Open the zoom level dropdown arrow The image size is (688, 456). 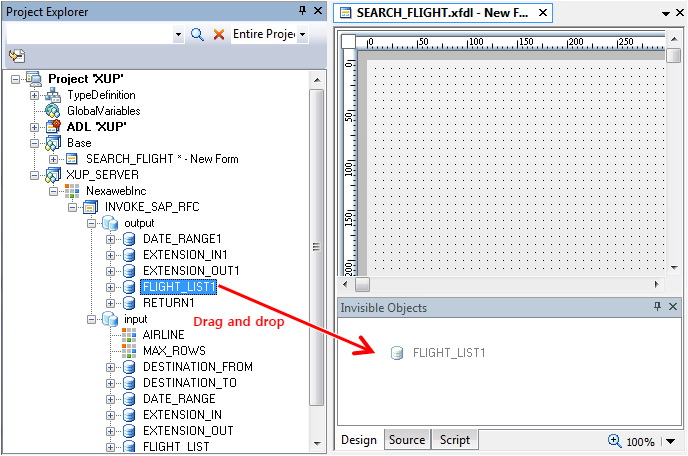click(x=664, y=441)
